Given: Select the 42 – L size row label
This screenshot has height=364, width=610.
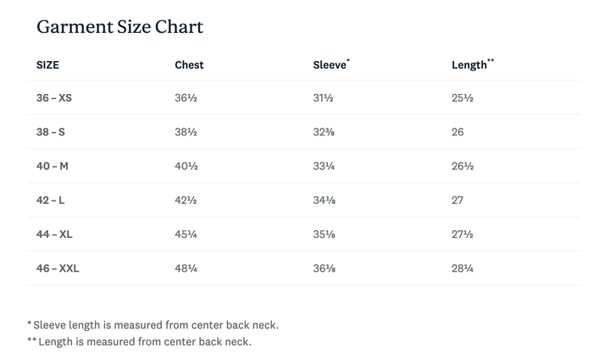Looking at the screenshot, I should [x=52, y=201].
